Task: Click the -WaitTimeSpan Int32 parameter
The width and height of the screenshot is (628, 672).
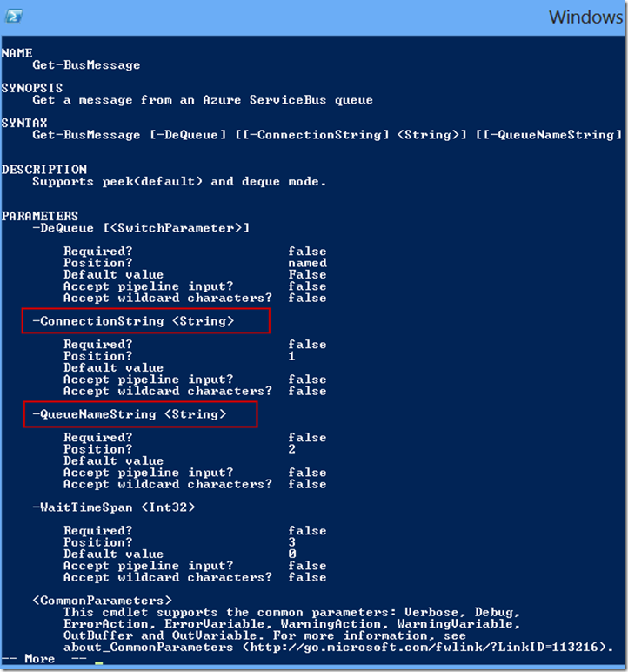Action: point(114,507)
